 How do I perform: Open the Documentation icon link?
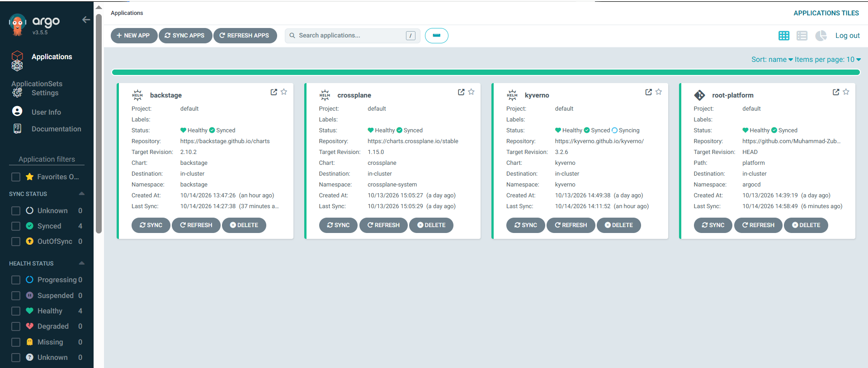17,129
